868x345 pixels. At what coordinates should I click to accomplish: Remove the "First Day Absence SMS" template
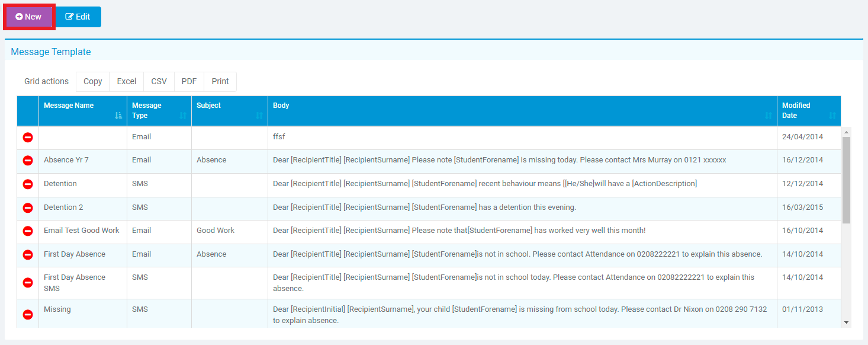point(27,283)
